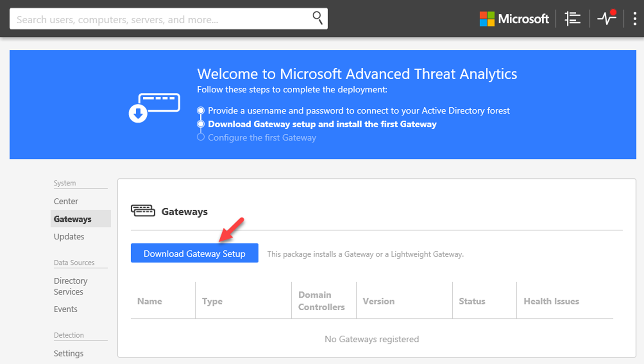Click the Status column header
Screen dimensions: 644x364
coord(472,301)
